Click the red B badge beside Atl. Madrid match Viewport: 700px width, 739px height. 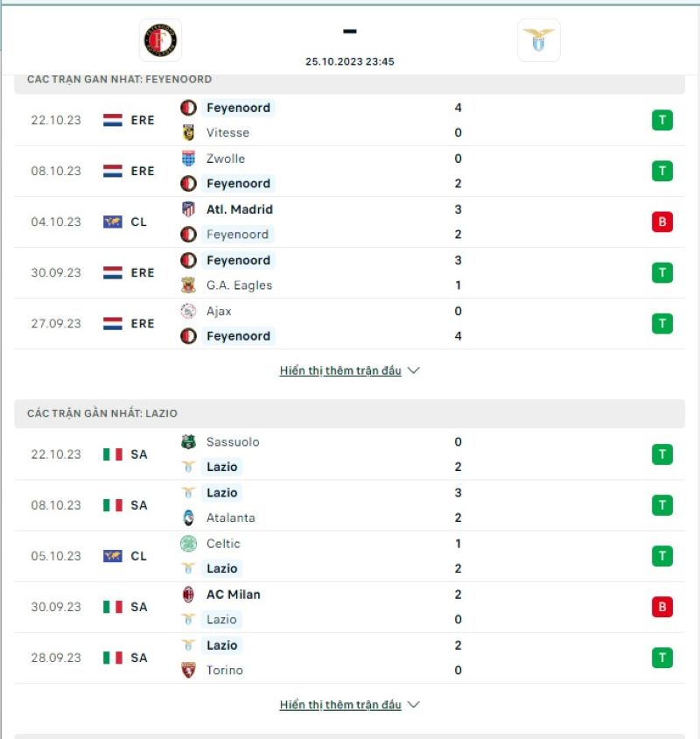[x=661, y=222]
